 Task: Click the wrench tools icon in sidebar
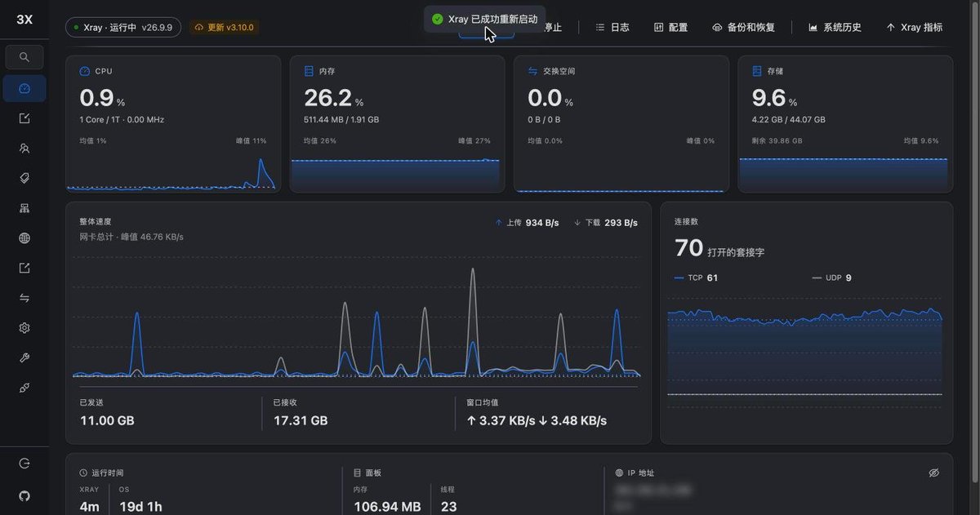(24, 358)
